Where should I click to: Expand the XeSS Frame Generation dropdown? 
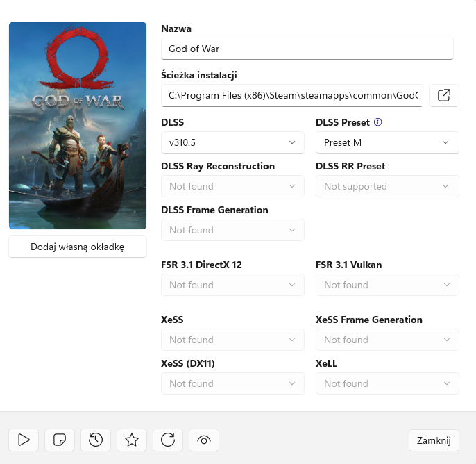(x=387, y=340)
